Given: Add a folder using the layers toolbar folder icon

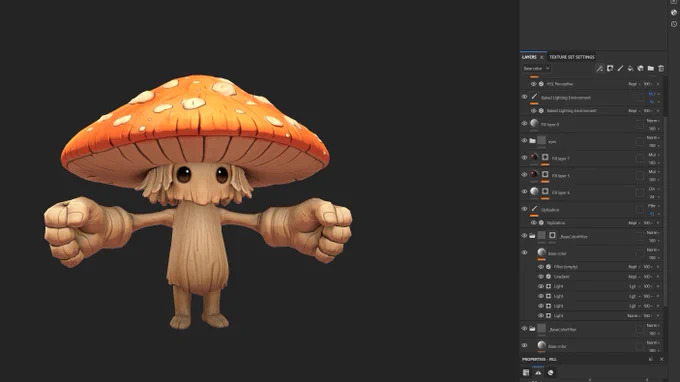Looking at the screenshot, I should 651,69.
